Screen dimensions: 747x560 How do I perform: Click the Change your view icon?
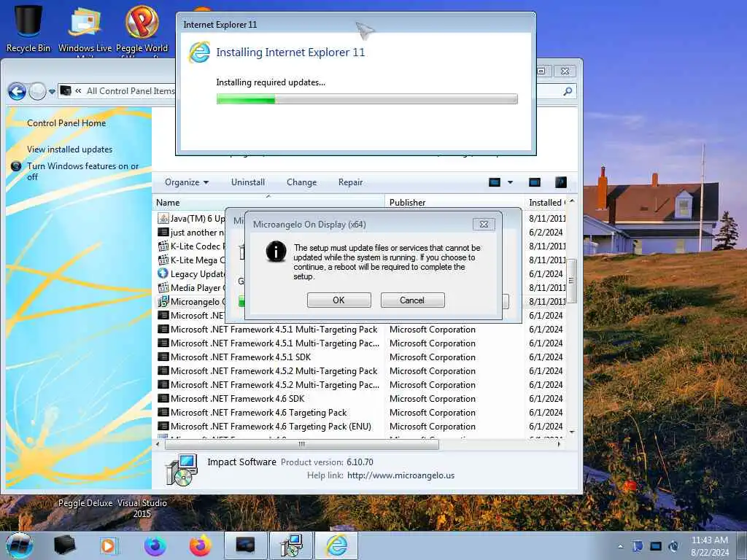click(495, 182)
